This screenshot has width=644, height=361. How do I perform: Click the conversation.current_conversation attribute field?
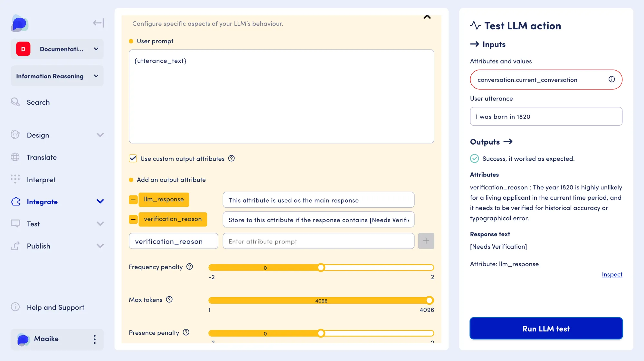point(546,80)
